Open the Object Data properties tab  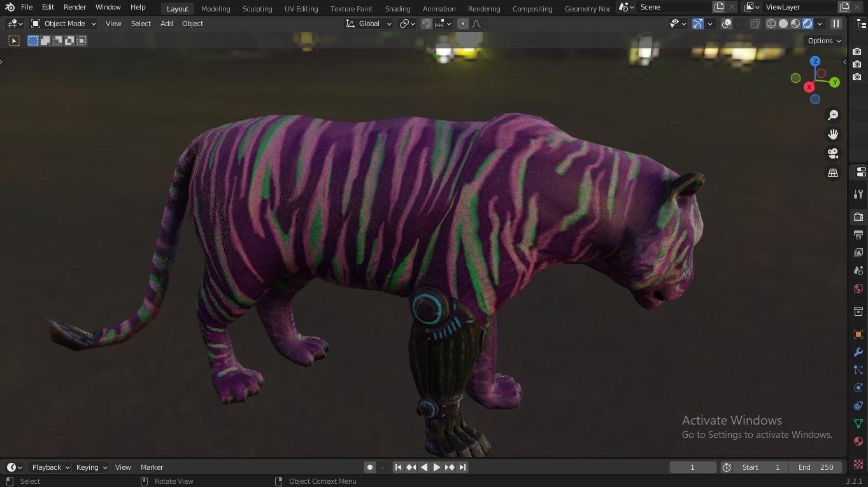click(x=858, y=423)
